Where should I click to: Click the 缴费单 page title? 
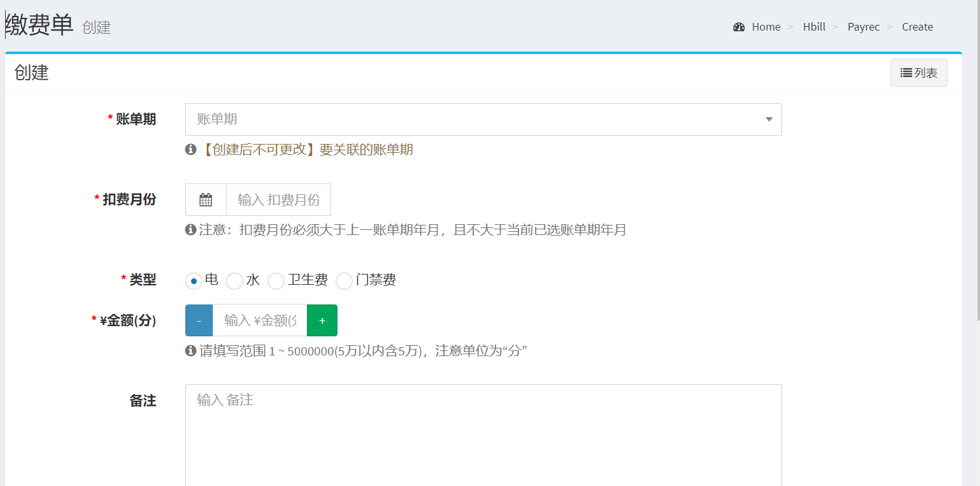(x=39, y=25)
